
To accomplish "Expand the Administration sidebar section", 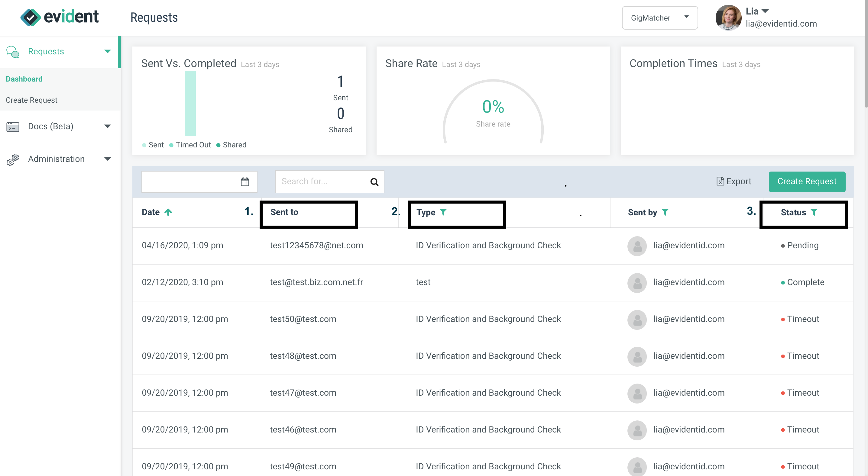I will tap(107, 159).
